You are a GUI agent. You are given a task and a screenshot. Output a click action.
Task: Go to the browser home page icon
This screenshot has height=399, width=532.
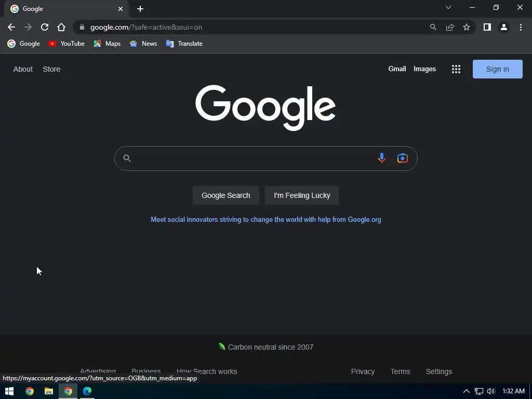coord(61,27)
